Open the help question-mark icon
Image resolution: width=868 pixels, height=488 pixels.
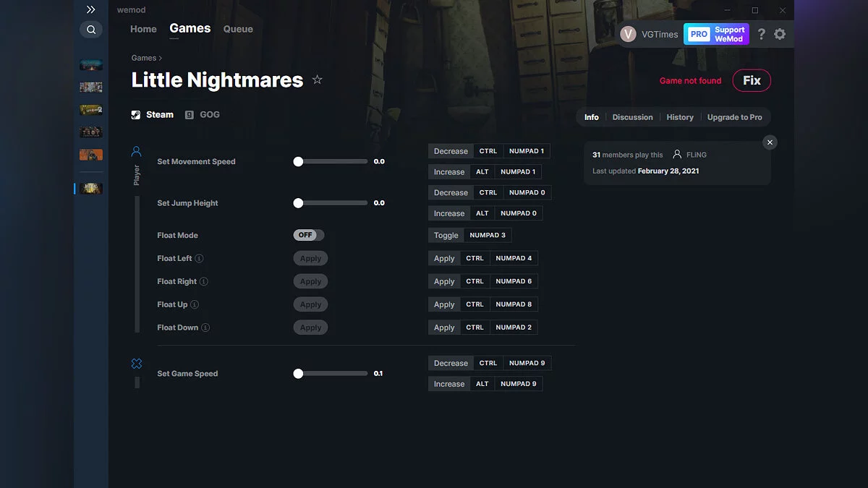pos(761,34)
